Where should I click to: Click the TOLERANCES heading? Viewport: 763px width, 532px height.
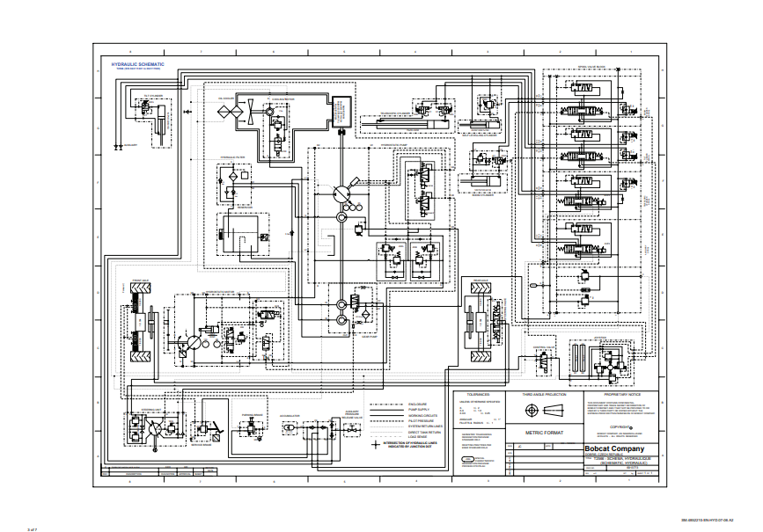click(x=479, y=394)
